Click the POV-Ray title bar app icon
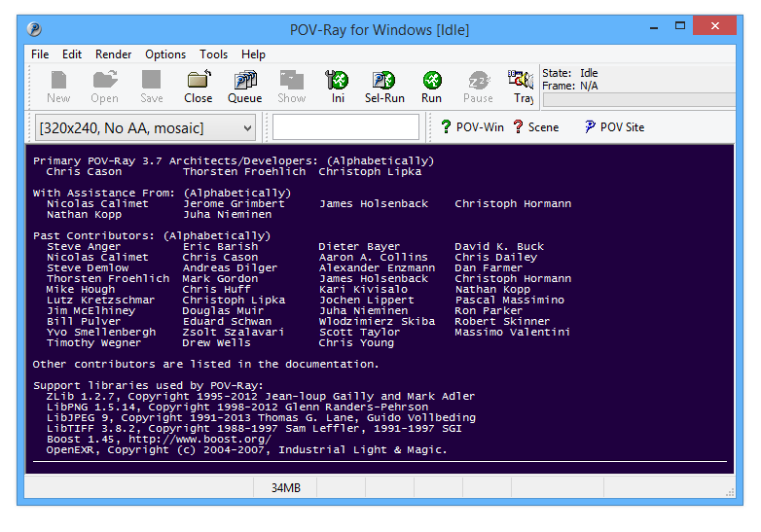The image size is (761, 532). point(34,29)
